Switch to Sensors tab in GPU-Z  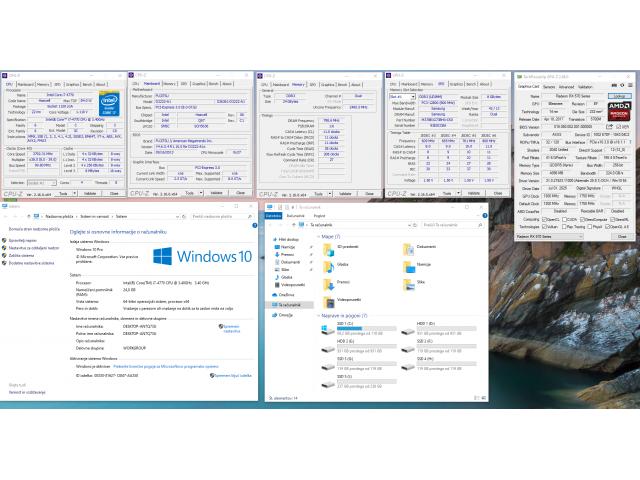(x=549, y=87)
